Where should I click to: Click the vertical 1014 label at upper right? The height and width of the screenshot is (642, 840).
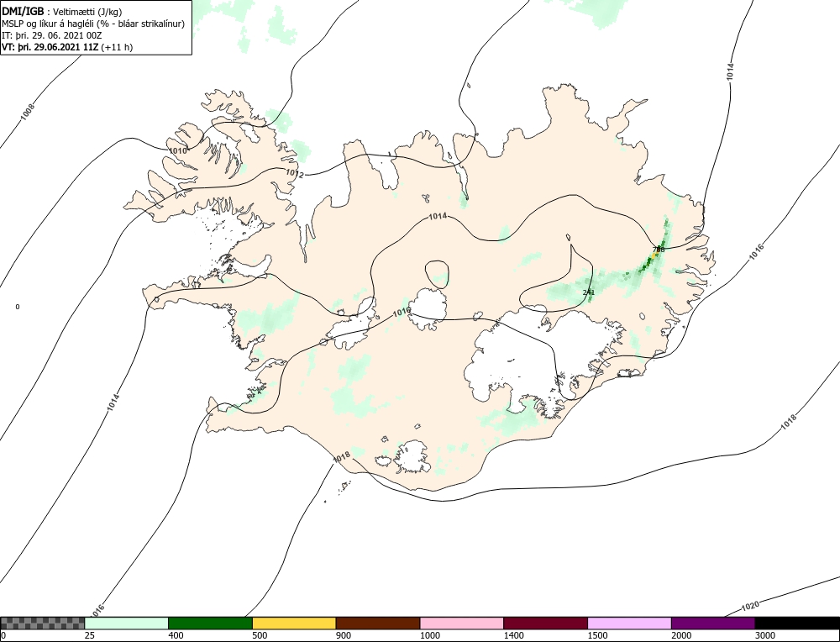730,72
